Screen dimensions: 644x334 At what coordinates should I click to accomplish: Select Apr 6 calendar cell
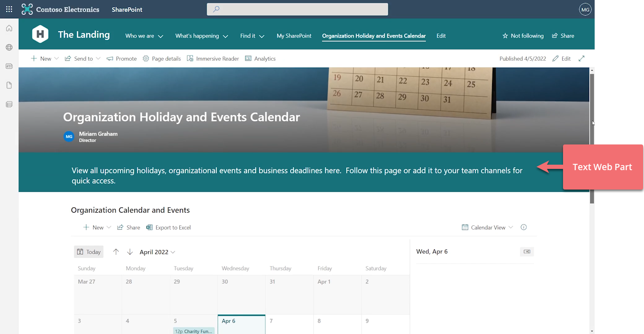[242, 324]
